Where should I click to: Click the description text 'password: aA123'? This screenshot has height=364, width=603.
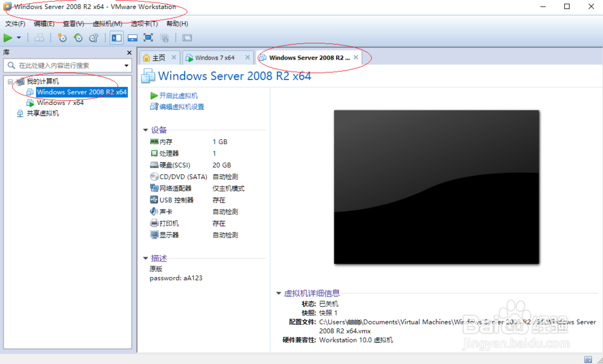(176, 278)
